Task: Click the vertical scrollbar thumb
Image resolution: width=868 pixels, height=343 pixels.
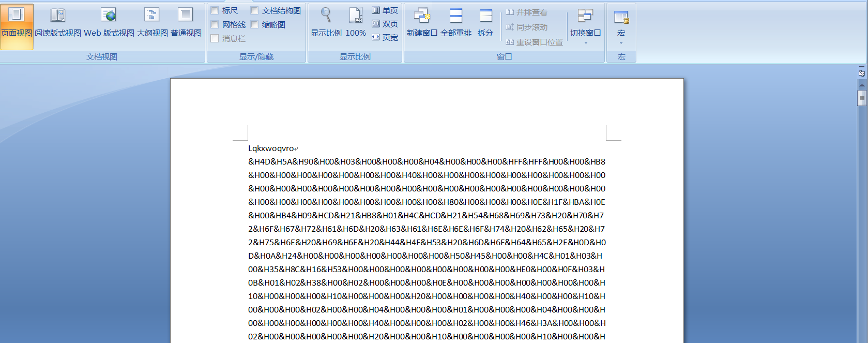Action: tap(862, 98)
